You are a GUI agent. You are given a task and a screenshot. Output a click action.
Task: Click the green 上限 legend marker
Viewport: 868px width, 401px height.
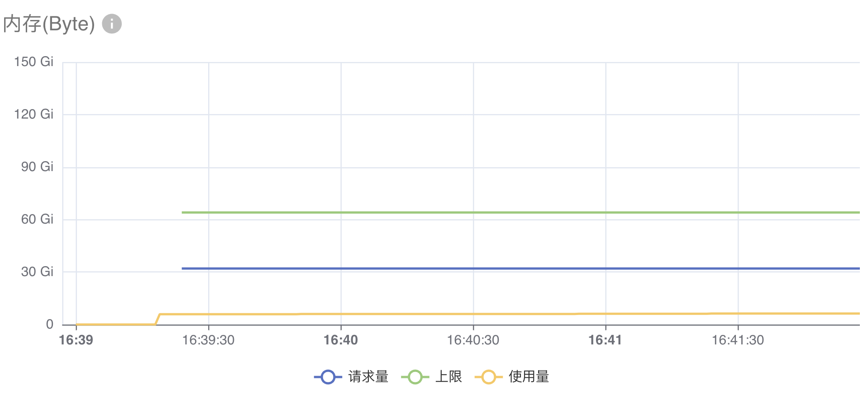pos(415,377)
